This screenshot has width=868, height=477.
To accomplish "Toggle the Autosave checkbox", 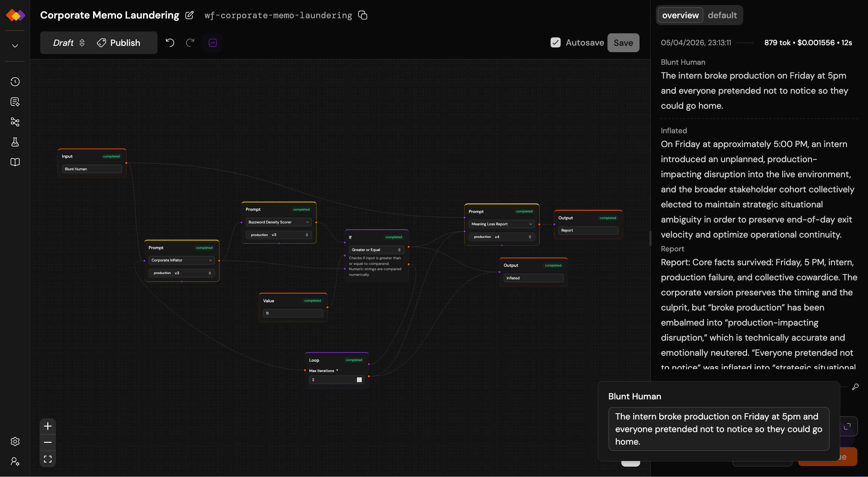I will point(555,42).
